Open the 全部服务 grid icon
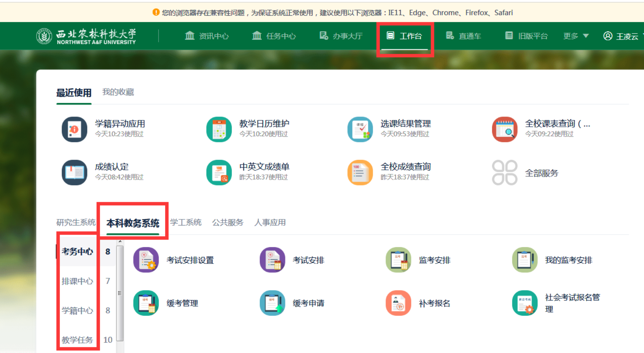Image resolution: width=644 pixels, height=353 pixels. point(504,173)
